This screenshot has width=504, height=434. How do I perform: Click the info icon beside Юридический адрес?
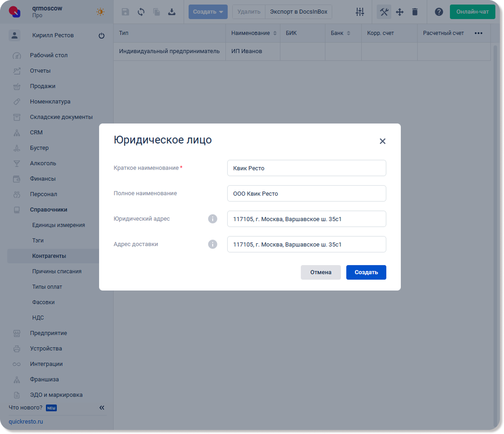point(213,219)
